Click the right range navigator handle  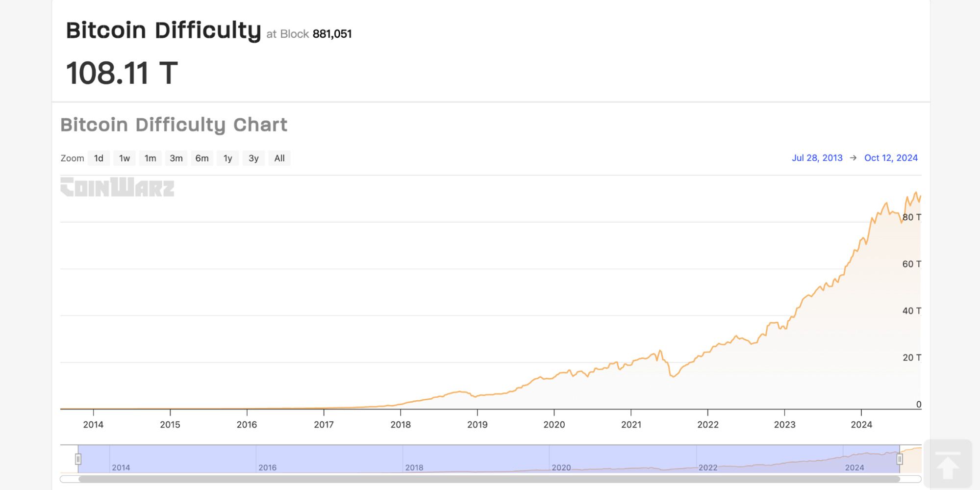click(x=900, y=459)
